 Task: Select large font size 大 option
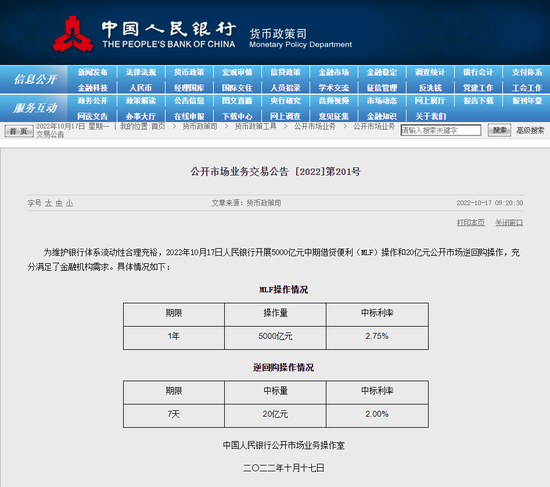click(x=48, y=203)
